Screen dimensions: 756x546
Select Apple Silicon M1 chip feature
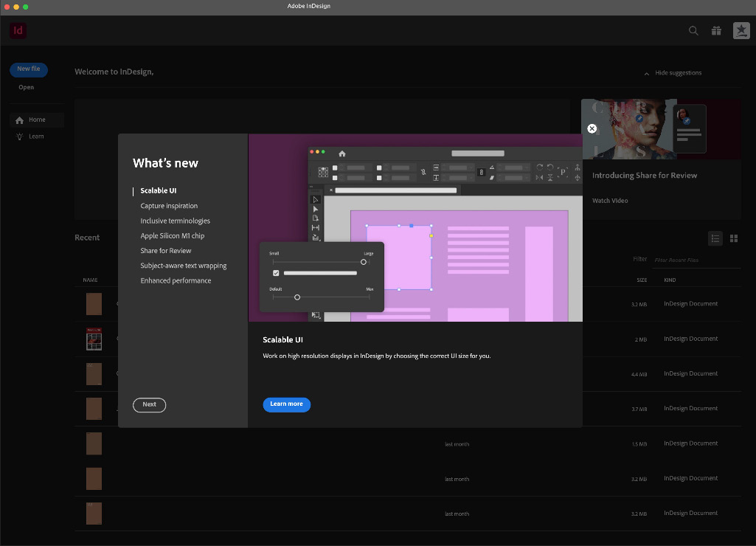pos(172,235)
